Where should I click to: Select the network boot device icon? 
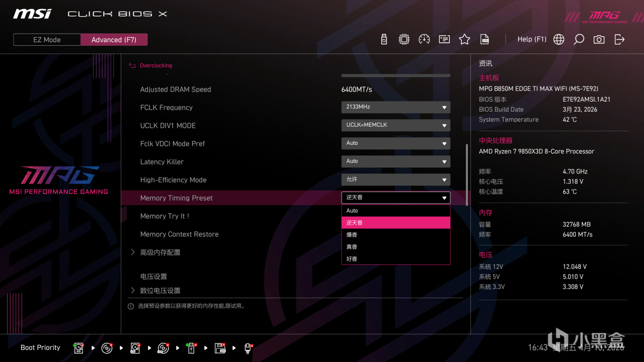248,348
